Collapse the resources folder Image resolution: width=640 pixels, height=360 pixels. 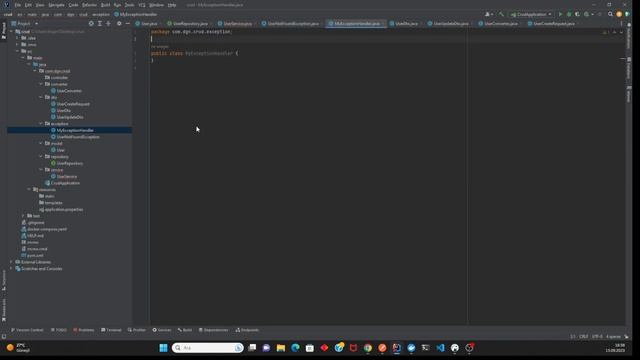click(29, 189)
